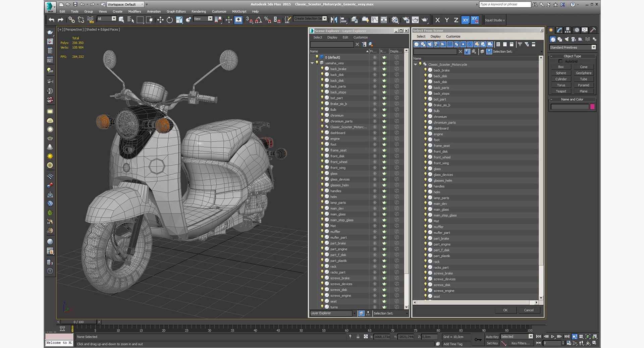Select the Link tool icon

71,20
